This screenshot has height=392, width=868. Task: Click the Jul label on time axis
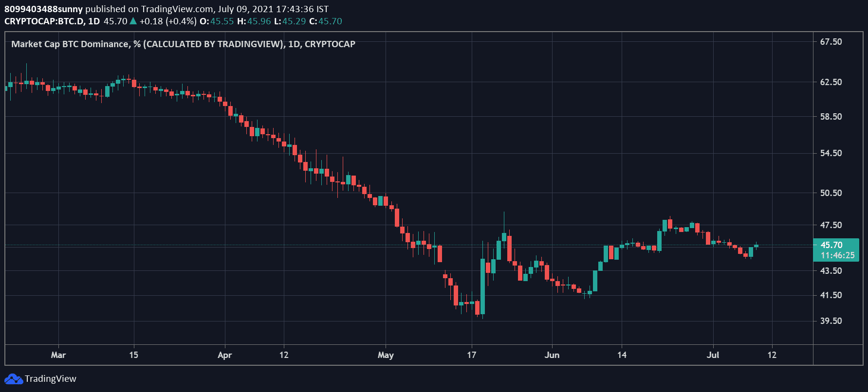pos(713,355)
